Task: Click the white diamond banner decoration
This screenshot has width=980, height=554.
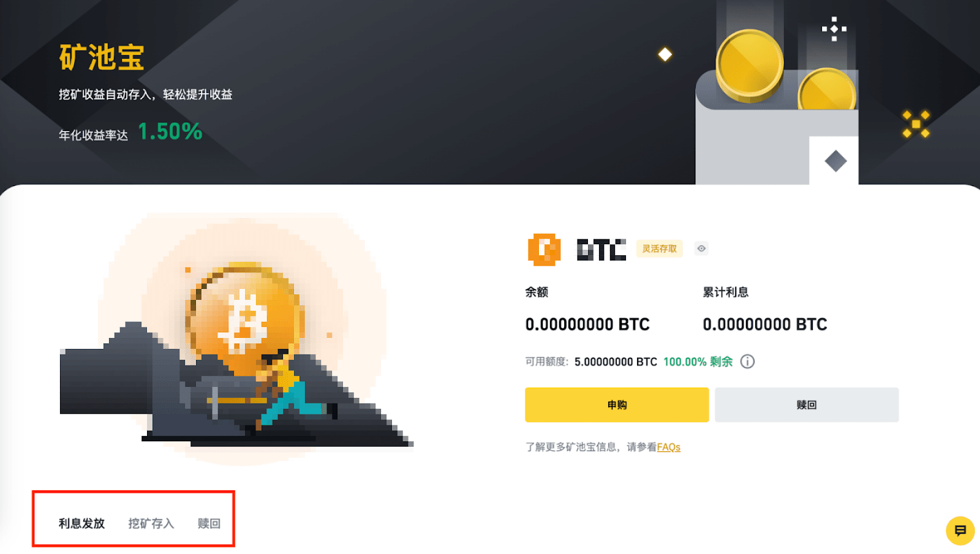Action: (665, 54)
